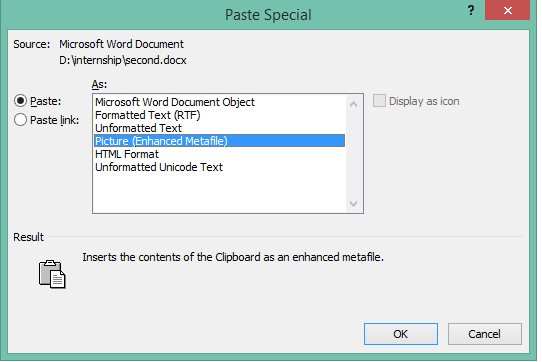Click the Cancel button
The image size is (542, 362).
pos(485,334)
